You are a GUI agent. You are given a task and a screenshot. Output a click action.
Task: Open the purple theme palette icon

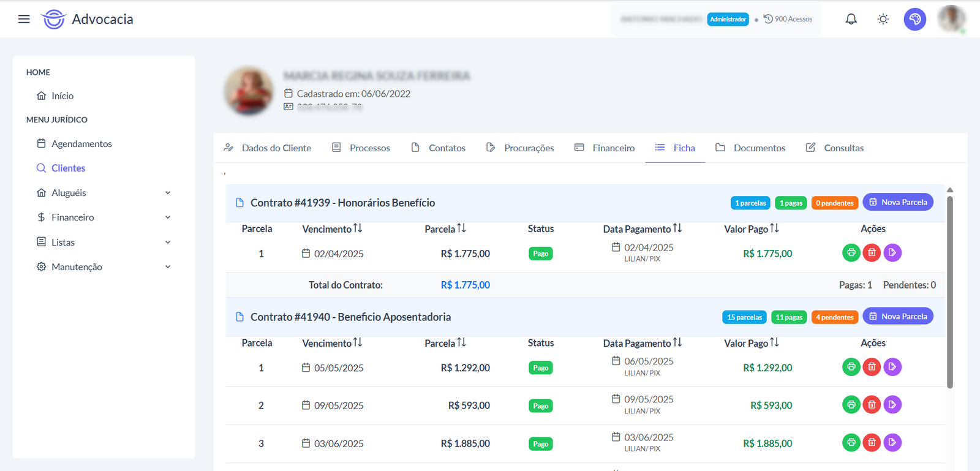tap(915, 19)
